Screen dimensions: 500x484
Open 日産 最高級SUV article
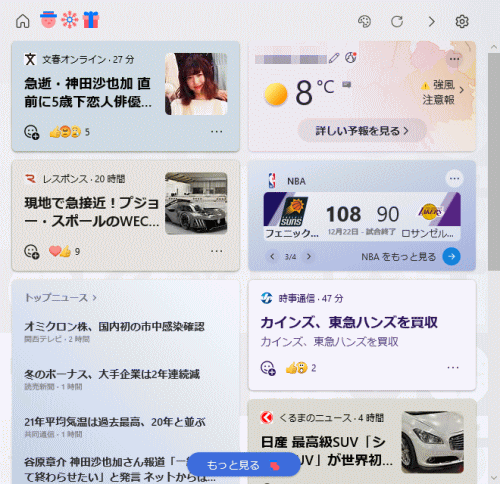tap(327, 451)
